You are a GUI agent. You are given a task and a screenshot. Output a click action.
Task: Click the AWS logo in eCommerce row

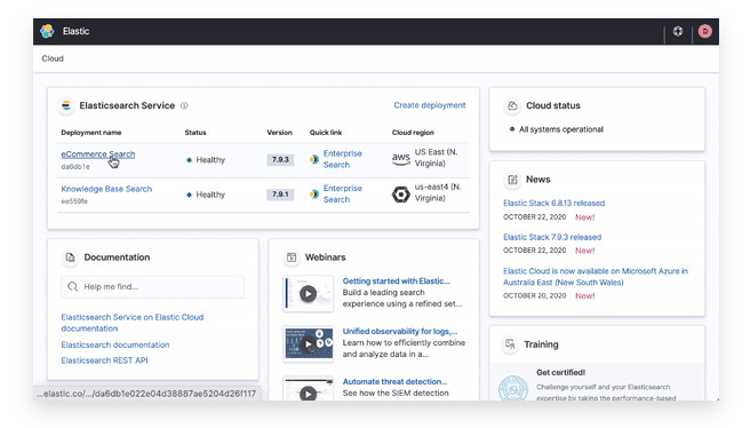click(x=401, y=158)
